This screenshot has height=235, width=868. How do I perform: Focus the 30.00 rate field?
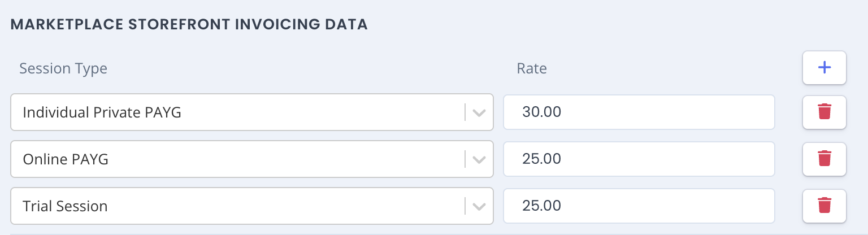pos(639,112)
